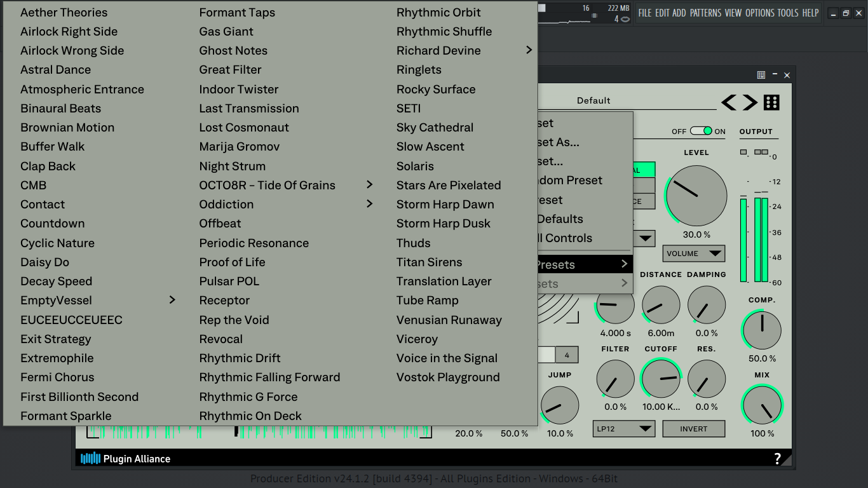Screen dimensions: 868x488
Task: Select the Astral Dance preset
Action: 55,69
